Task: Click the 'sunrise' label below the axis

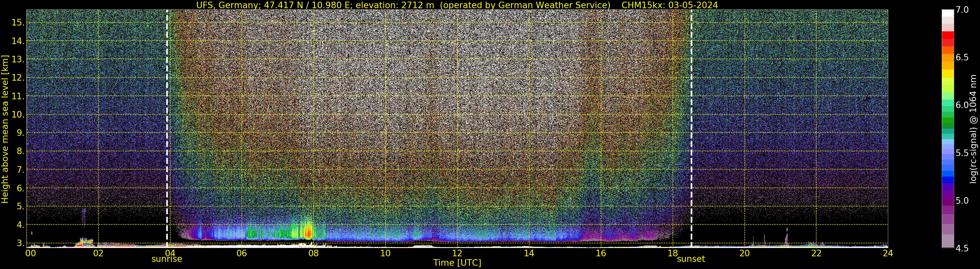Action: [167, 259]
